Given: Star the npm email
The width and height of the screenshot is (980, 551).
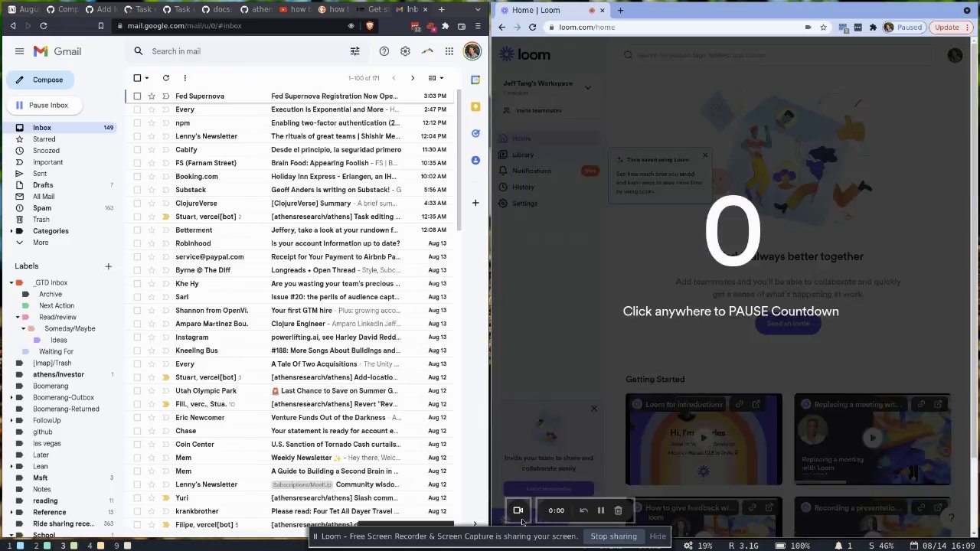Looking at the screenshot, I should pyautogui.click(x=152, y=123).
